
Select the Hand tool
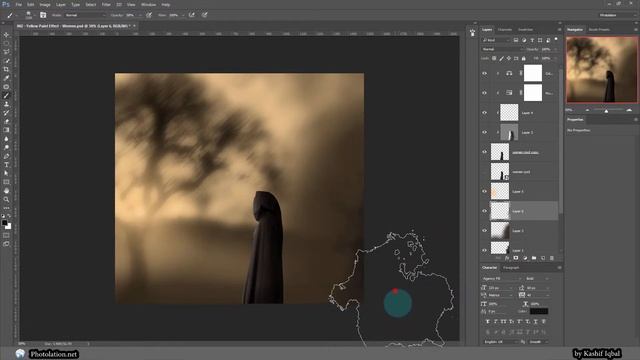[x=6, y=191]
